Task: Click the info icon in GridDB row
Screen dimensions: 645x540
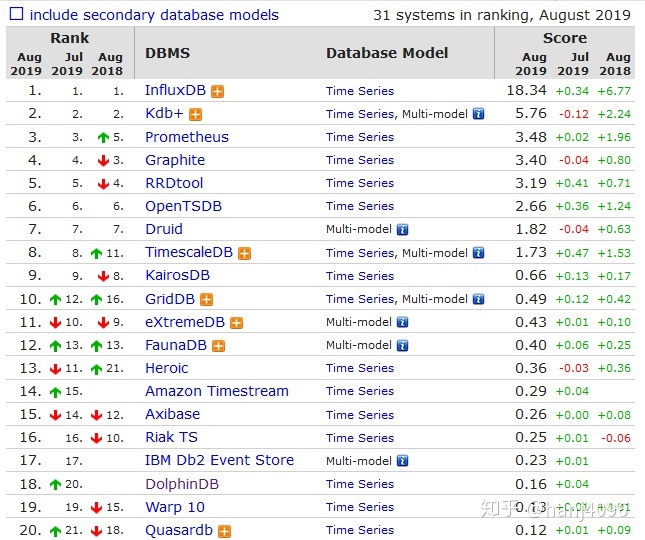Action: pyautogui.click(x=478, y=299)
